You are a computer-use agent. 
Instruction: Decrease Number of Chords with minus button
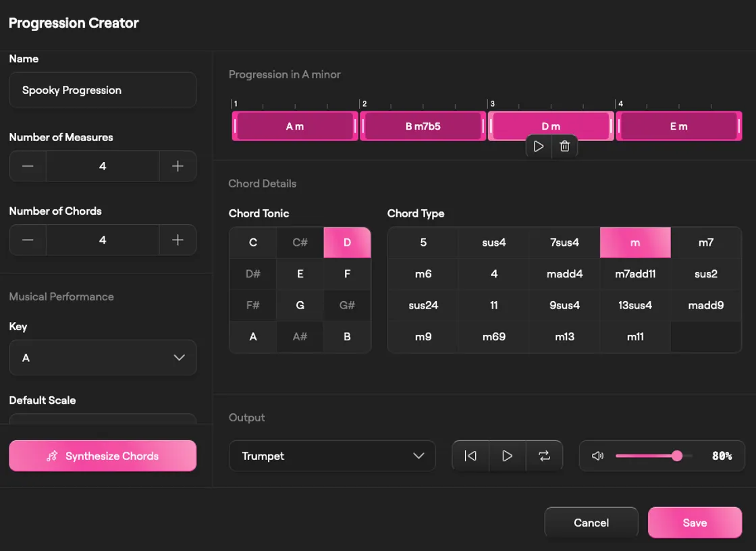coord(27,240)
